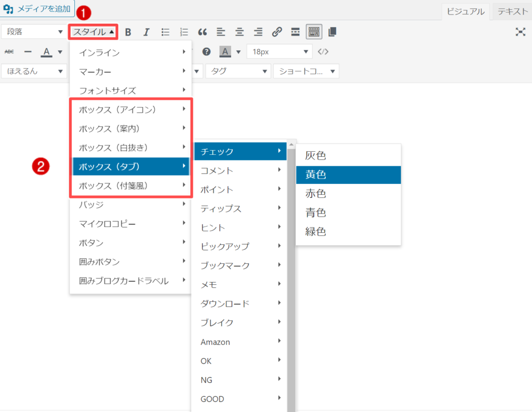
Task: Open the マイクロコピー submenu
Action: click(x=130, y=223)
